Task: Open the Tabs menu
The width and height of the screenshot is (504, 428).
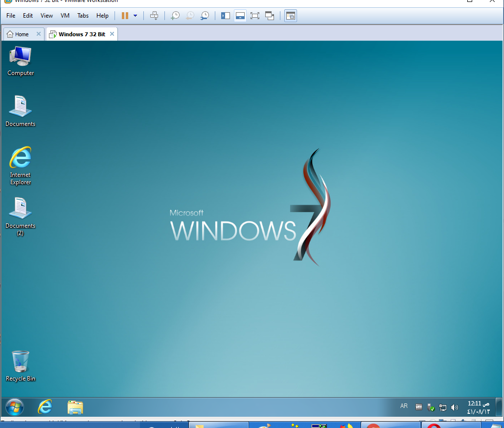Action: click(83, 16)
